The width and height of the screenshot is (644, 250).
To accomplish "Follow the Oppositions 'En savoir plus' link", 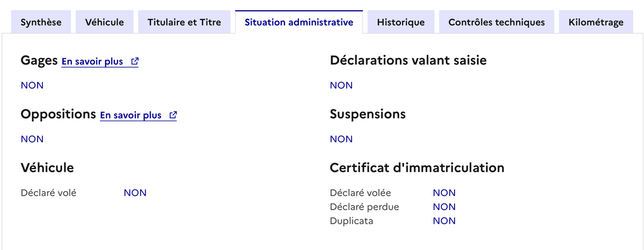I will [130, 115].
